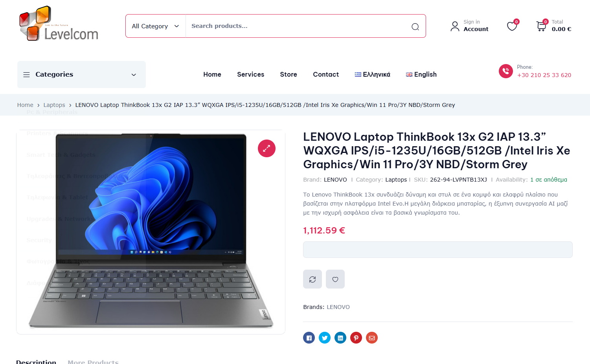Switch language to Ελληνικά
590x364 pixels.
click(373, 74)
